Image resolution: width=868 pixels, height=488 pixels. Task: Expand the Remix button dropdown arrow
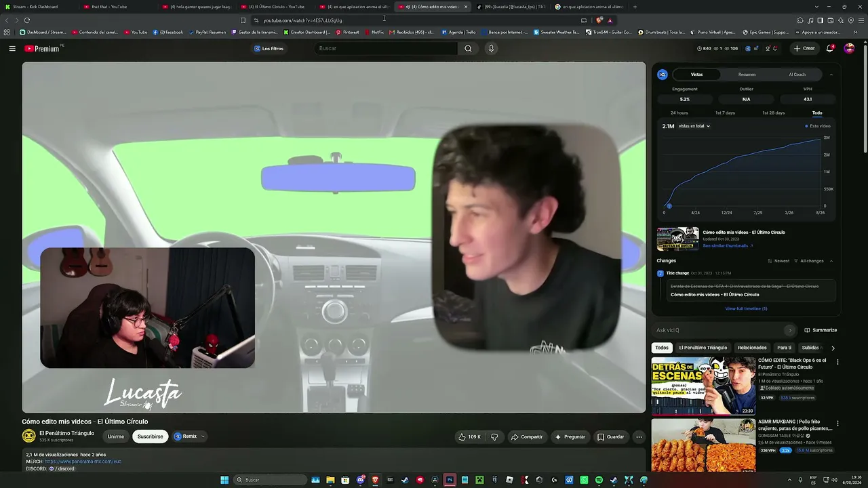click(203, 436)
